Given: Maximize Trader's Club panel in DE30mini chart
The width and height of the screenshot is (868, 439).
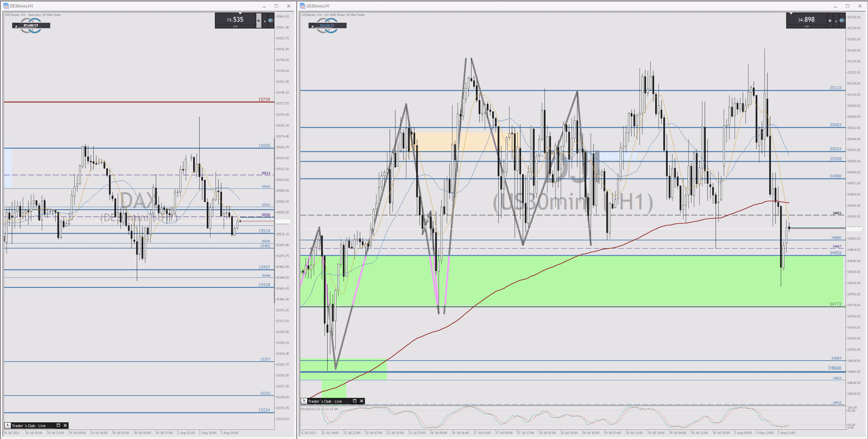Looking at the screenshot, I should point(58,425).
